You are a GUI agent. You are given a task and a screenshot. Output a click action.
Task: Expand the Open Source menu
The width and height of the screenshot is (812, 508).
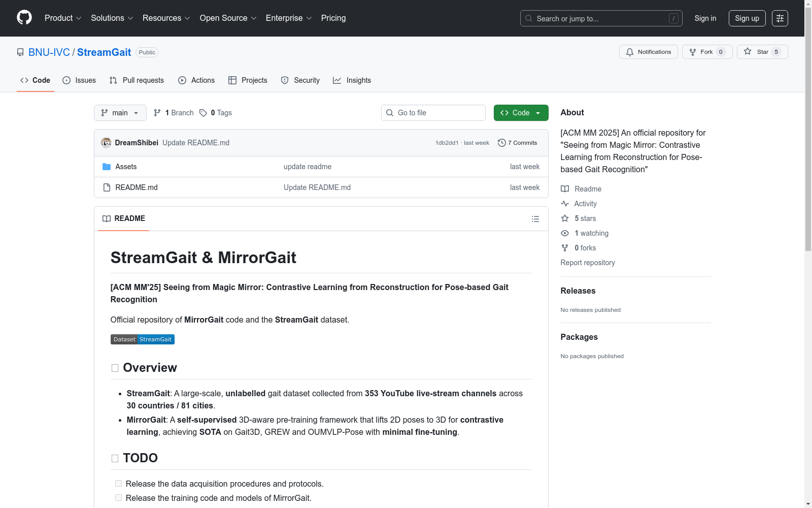[x=228, y=18]
